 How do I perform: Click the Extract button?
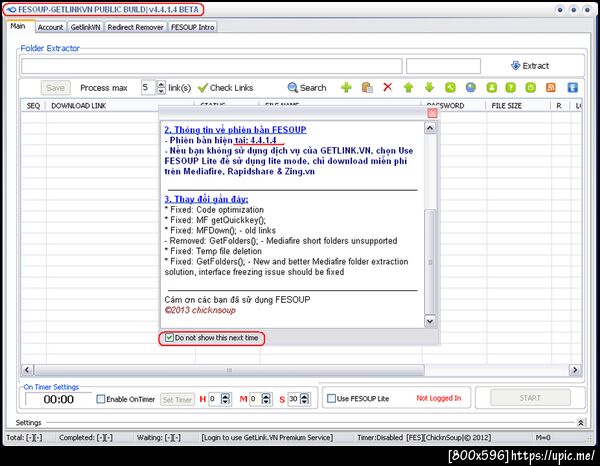pyautogui.click(x=530, y=66)
